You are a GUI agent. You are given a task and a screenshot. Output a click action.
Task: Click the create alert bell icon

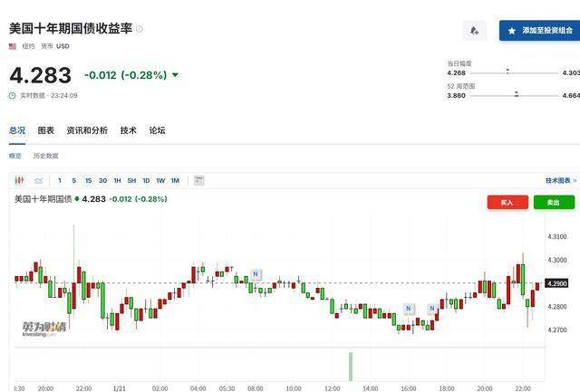(x=474, y=30)
